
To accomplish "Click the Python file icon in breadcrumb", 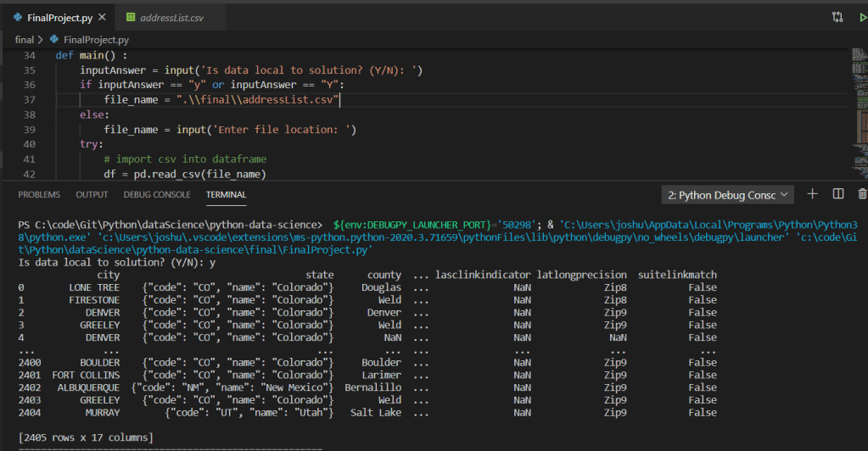I will pyautogui.click(x=55, y=39).
